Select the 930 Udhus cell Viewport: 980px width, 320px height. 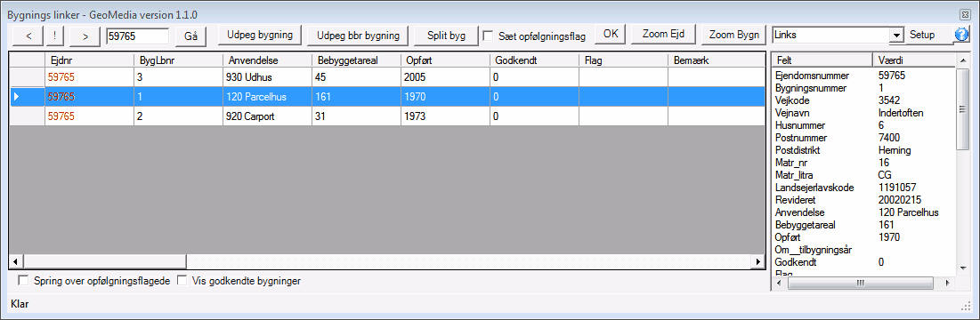pos(267,76)
